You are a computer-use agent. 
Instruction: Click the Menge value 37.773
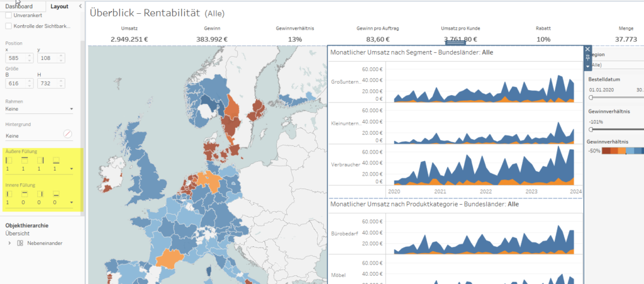[626, 40]
